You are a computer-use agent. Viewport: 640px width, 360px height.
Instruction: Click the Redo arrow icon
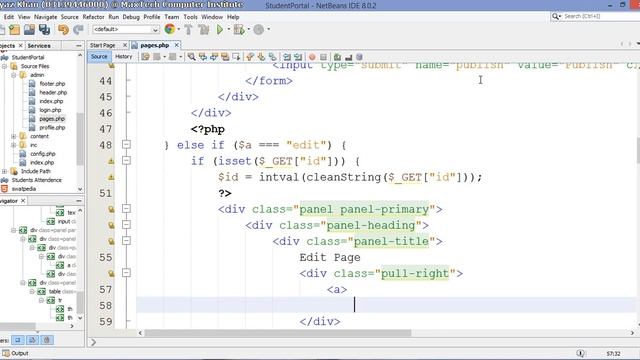coord(78,29)
